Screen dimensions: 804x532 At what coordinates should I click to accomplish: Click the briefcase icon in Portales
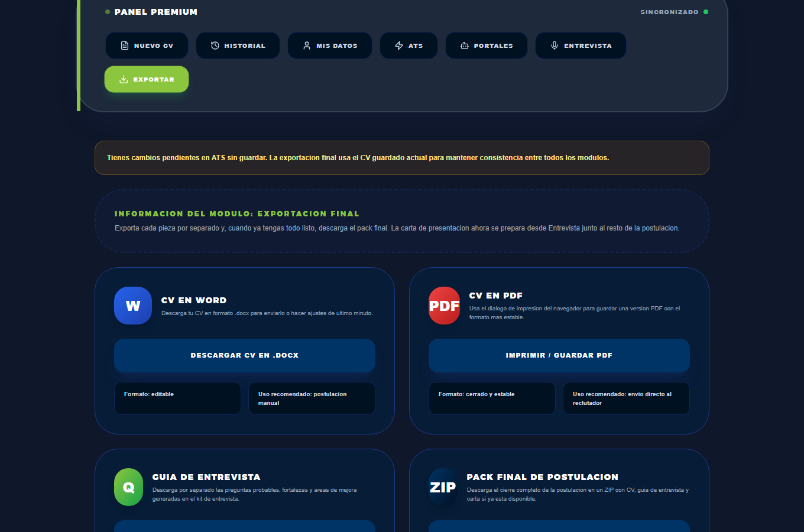pyautogui.click(x=465, y=46)
